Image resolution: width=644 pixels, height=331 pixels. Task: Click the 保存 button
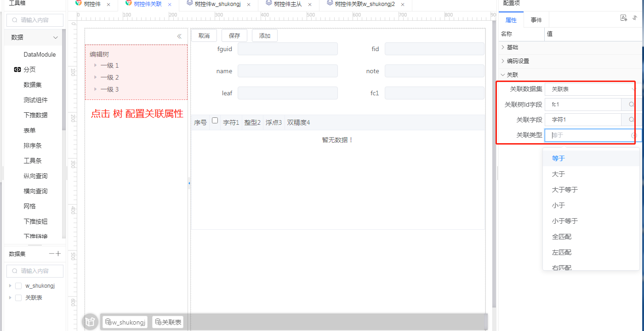coord(234,36)
